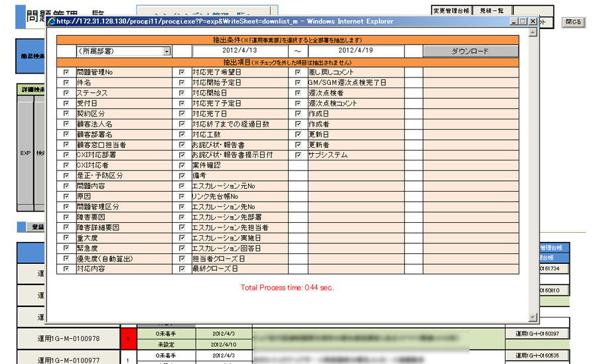The height and width of the screenshot is (364, 597).
Task: Uncheck the 緊急度 checkbox
Action: (66, 248)
